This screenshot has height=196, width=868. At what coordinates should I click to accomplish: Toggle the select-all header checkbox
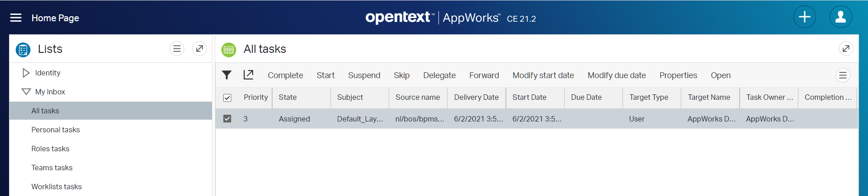tap(227, 98)
